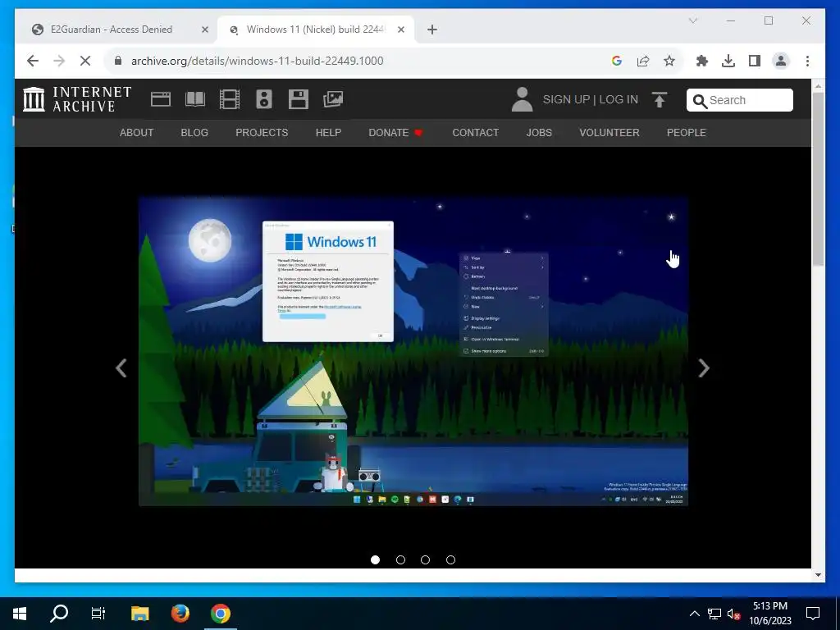Open the Video film strip icon

coord(230,99)
